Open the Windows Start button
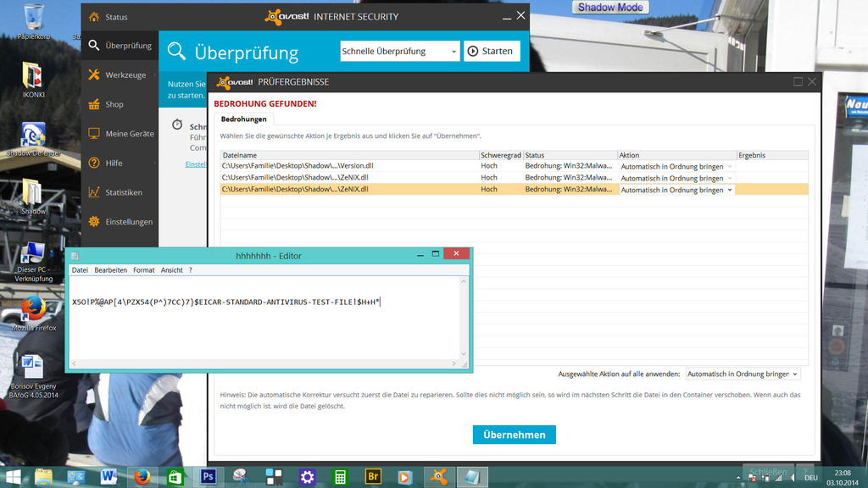This screenshot has width=868, height=488. 12,477
